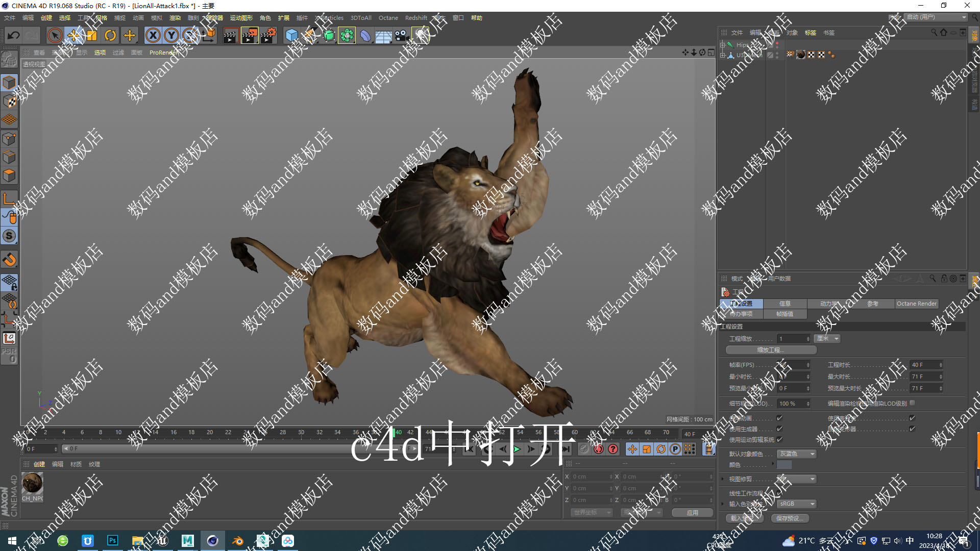Image resolution: width=980 pixels, height=551 pixels.
Task: Switch to the Octane Render tab
Action: [x=917, y=304]
